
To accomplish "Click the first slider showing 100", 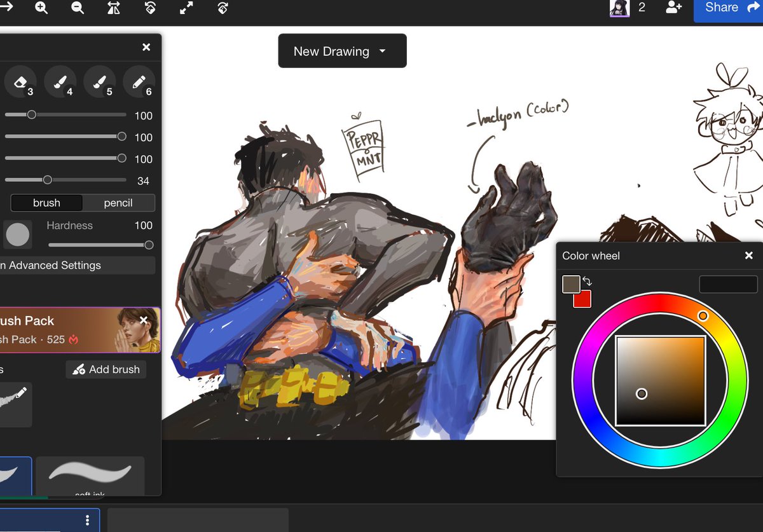I will coord(65,115).
